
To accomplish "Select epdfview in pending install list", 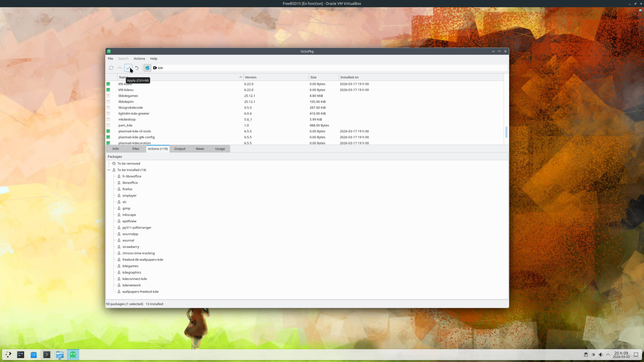I will (x=129, y=221).
